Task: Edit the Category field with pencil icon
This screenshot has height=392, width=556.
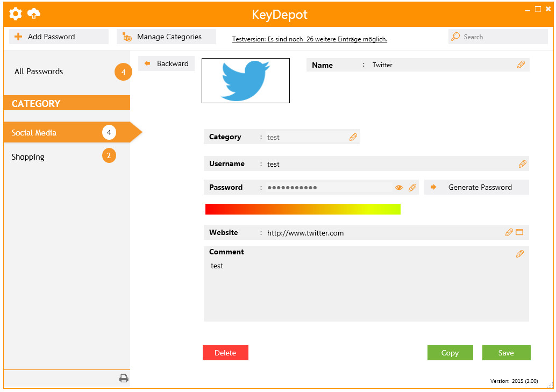Action: pos(353,137)
